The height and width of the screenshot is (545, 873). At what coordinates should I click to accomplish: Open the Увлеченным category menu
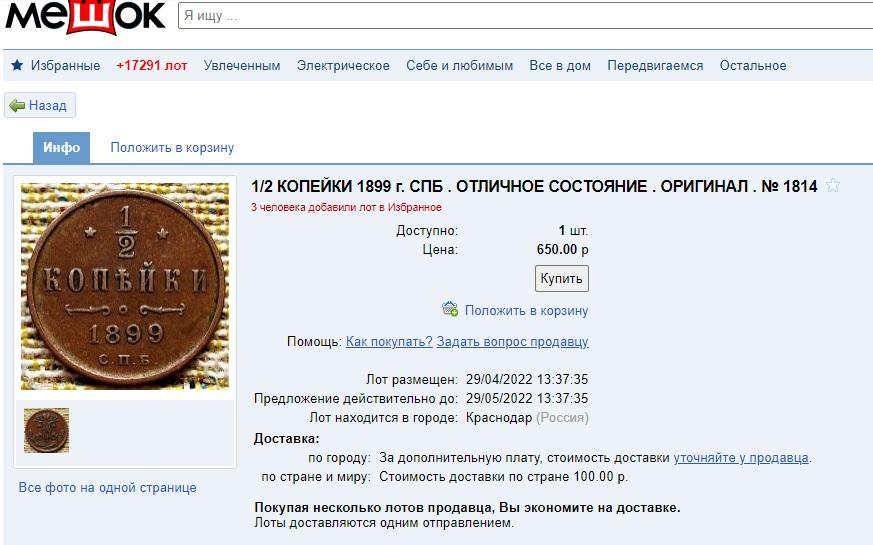coord(242,66)
